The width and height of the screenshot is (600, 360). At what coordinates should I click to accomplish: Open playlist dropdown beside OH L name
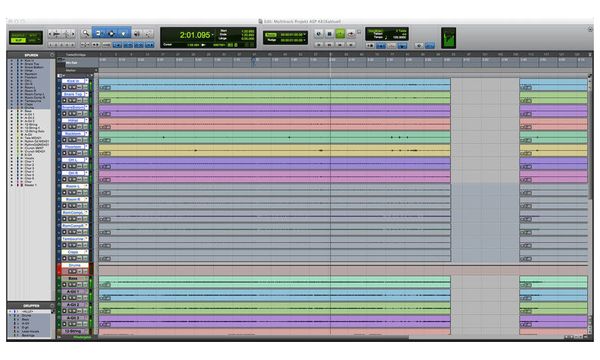(x=86, y=160)
